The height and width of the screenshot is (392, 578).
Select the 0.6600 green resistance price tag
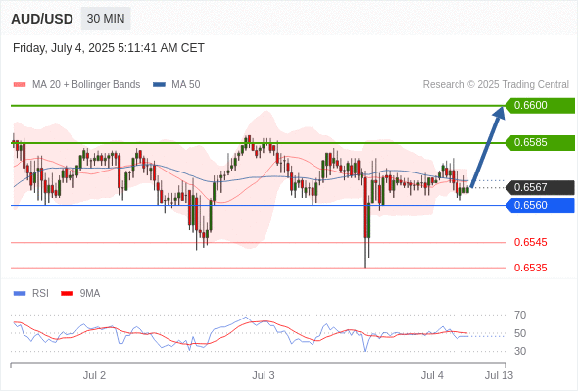coord(540,106)
